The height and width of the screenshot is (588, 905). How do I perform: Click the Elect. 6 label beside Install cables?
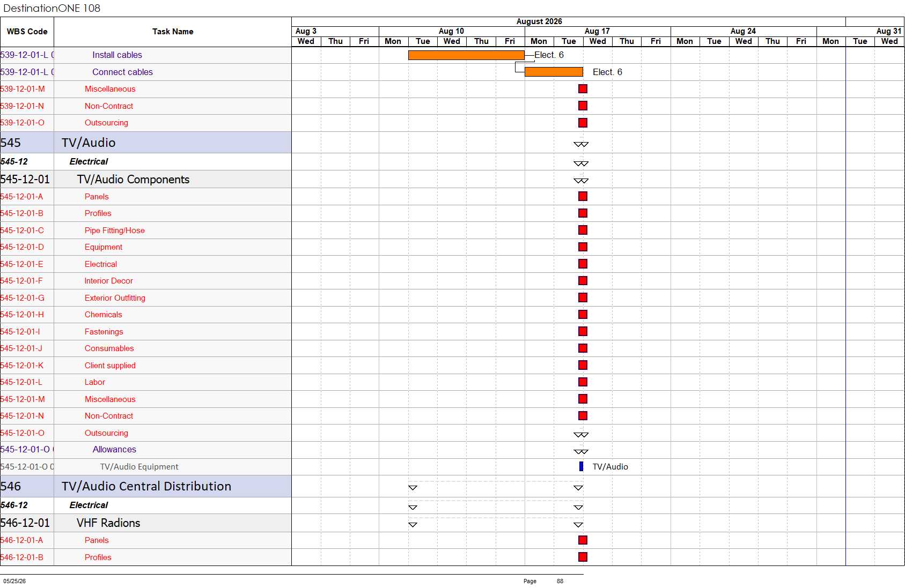coord(549,55)
